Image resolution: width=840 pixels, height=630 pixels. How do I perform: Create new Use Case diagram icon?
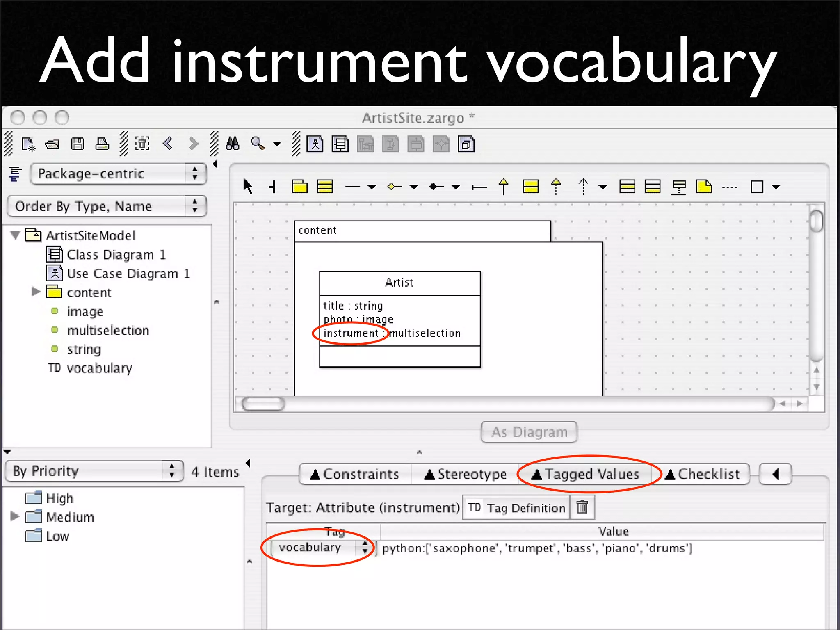pyautogui.click(x=315, y=144)
